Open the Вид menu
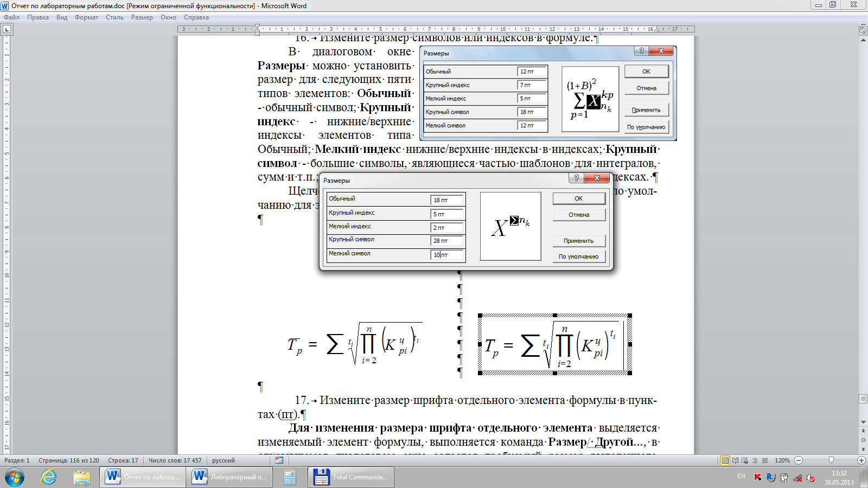Screen dimensions: 868x488 click(x=62, y=17)
